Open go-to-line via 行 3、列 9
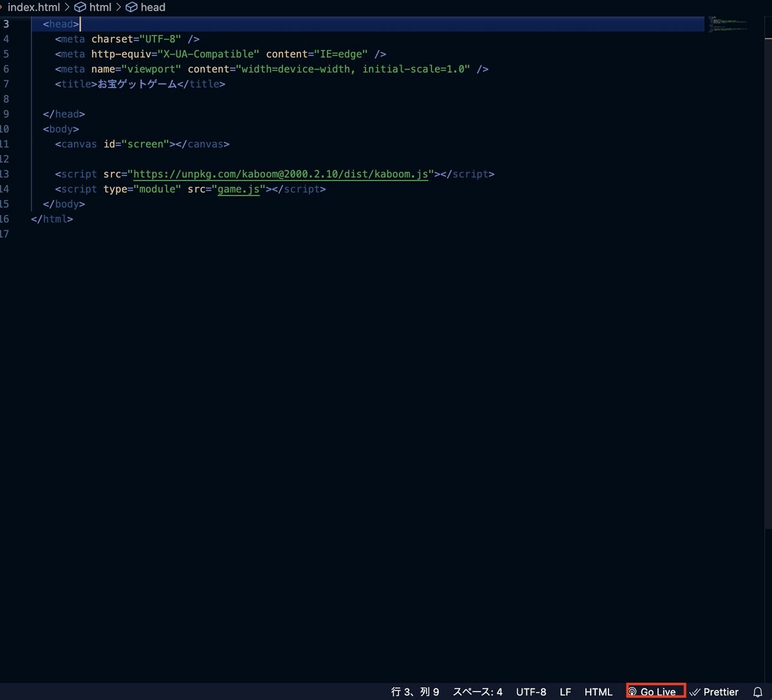 tap(415, 692)
